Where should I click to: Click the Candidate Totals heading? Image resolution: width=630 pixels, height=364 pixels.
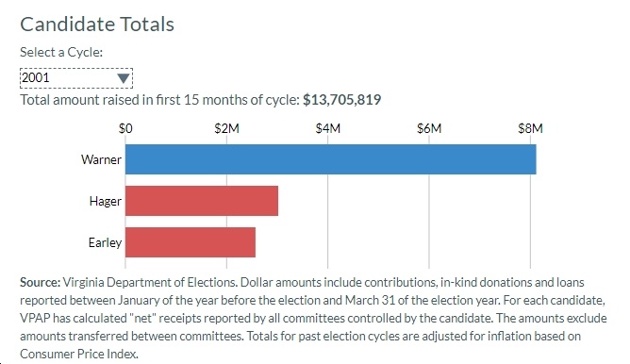point(97,25)
